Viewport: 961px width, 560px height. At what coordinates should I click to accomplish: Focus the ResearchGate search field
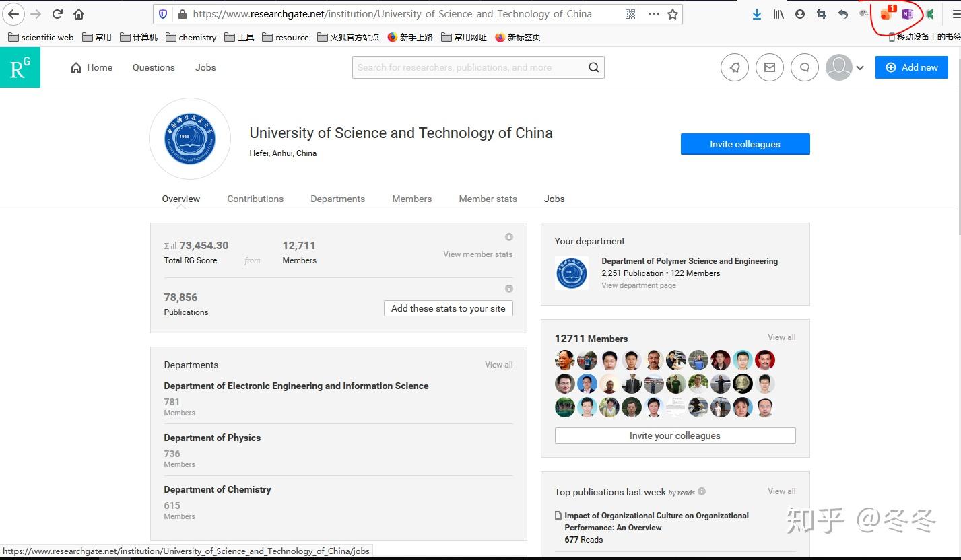coord(469,67)
